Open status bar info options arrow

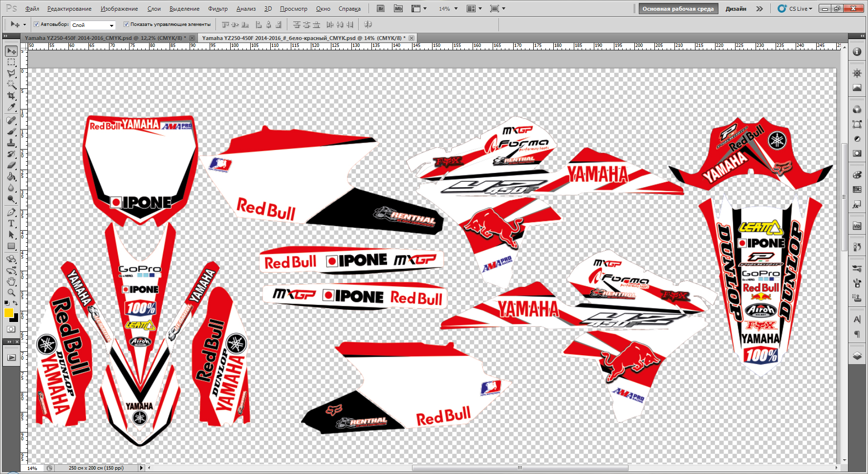(x=142, y=468)
